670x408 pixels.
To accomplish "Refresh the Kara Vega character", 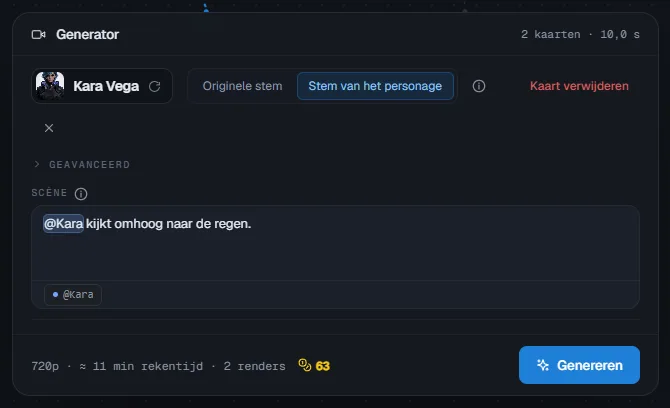I will pos(155,86).
